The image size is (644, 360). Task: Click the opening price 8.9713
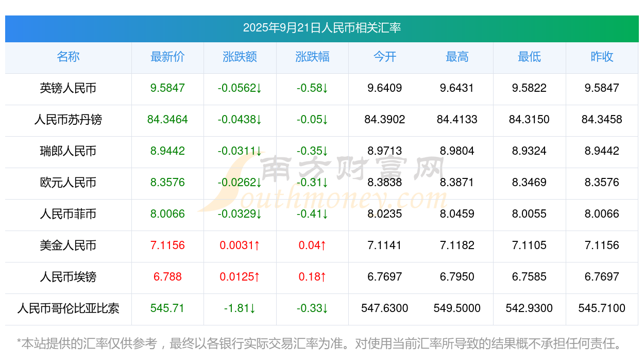(x=385, y=151)
